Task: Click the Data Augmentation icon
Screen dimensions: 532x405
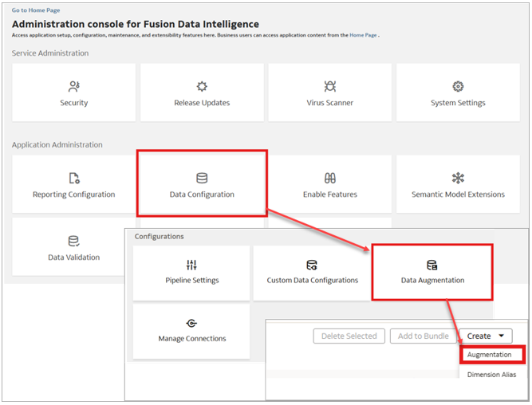Action: click(432, 265)
